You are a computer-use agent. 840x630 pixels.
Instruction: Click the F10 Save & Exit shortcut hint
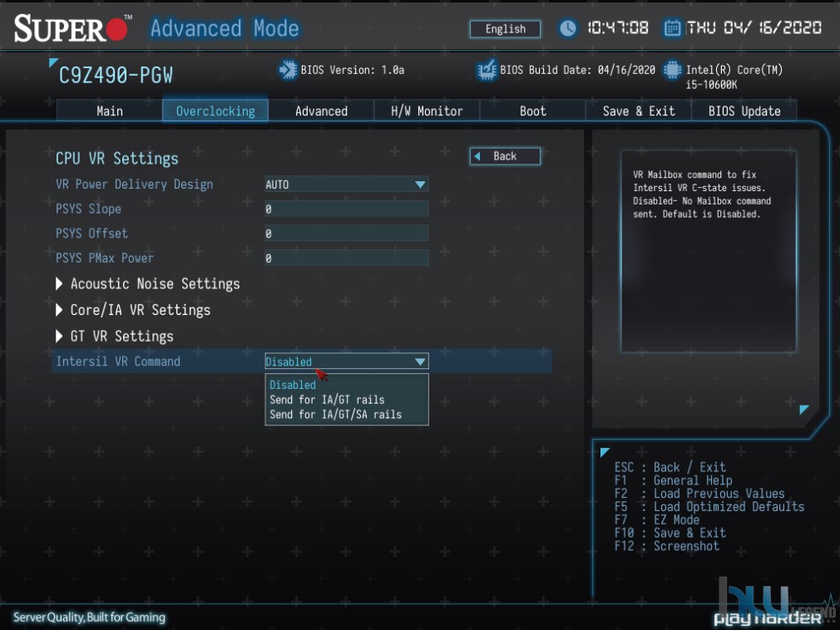point(670,533)
